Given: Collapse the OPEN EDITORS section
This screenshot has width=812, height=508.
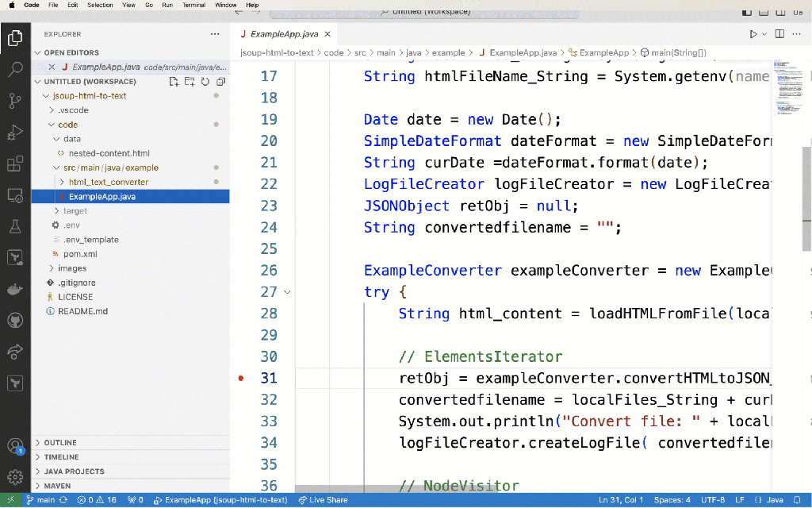Looking at the screenshot, I should click(71, 52).
